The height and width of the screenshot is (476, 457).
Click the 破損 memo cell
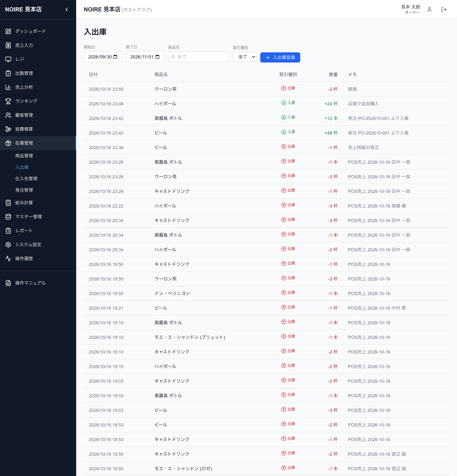click(352, 89)
